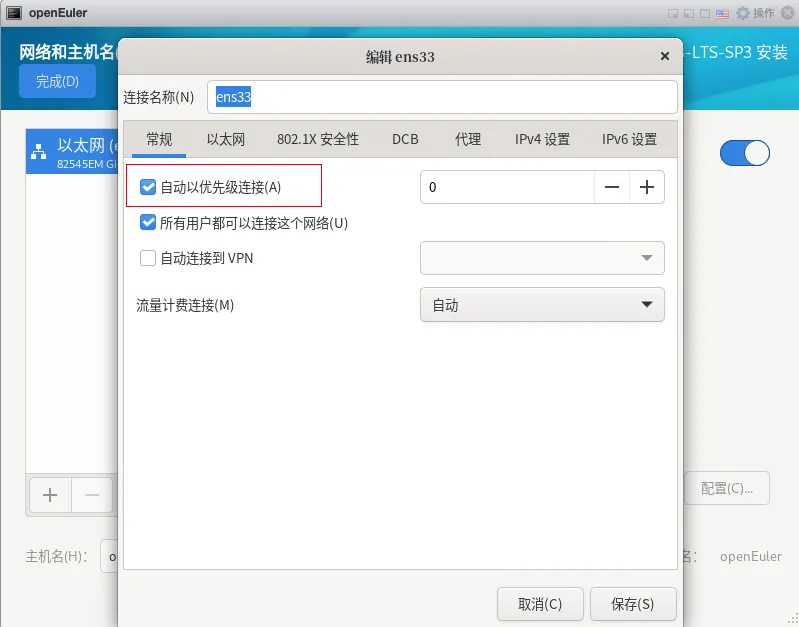
Task: Click the connection name field ens33
Action: click(x=442, y=97)
